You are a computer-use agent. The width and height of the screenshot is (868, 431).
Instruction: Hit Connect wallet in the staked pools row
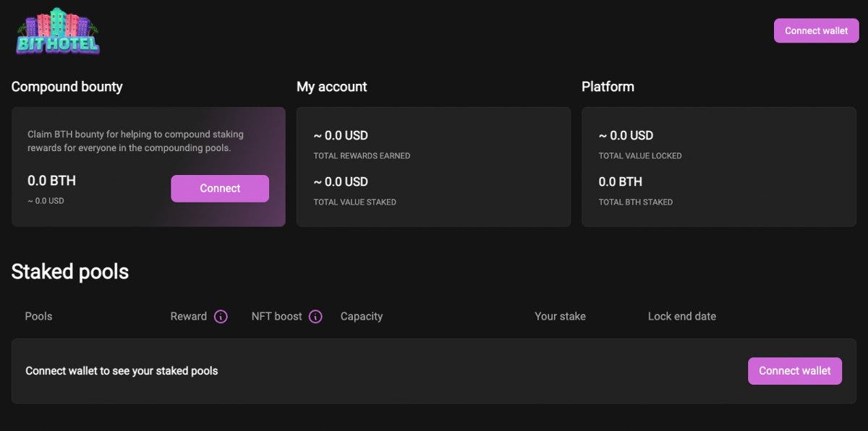[794, 371]
